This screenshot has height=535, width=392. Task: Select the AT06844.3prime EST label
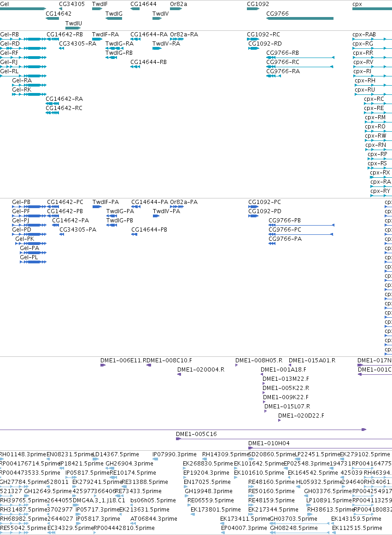[154, 519]
